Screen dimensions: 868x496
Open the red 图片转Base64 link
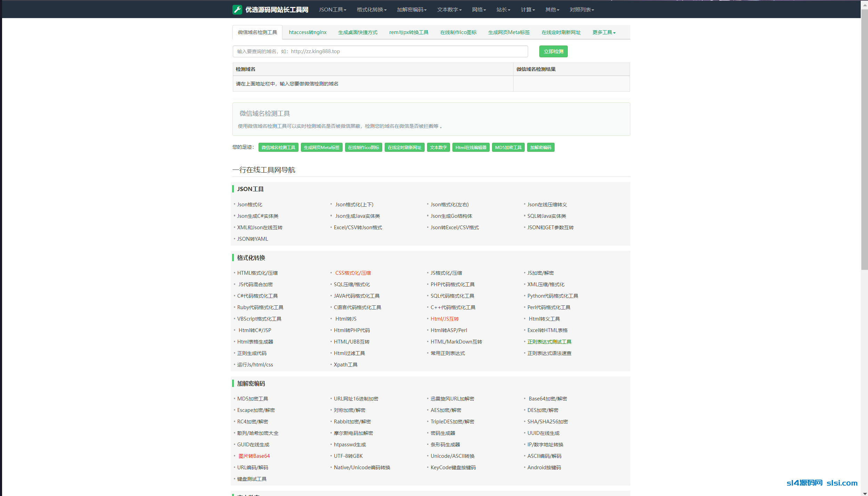point(254,456)
